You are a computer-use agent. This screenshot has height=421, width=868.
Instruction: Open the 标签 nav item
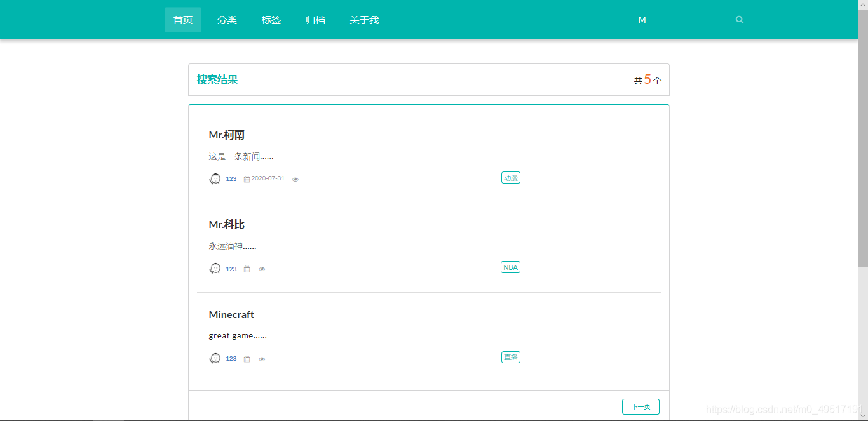pos(271,20)
